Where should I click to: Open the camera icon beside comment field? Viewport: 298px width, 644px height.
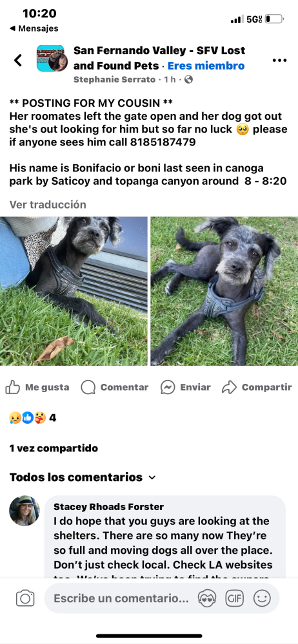(25, 598)
